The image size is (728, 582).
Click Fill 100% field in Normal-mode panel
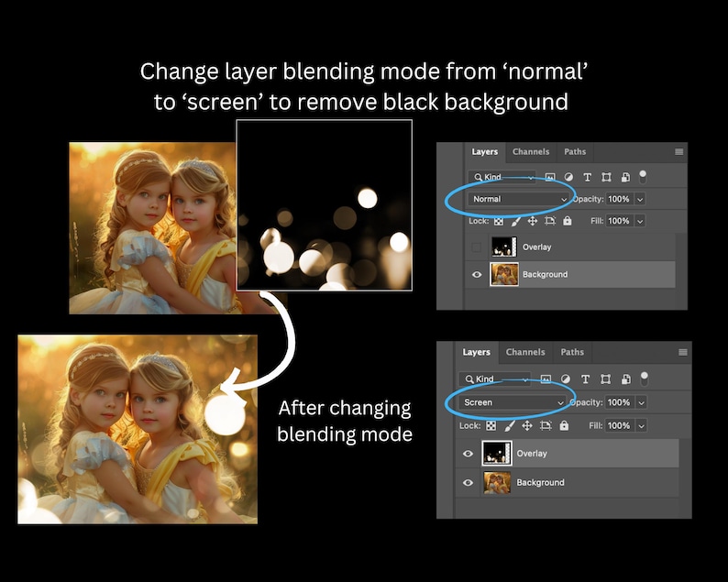click(620, 222)
